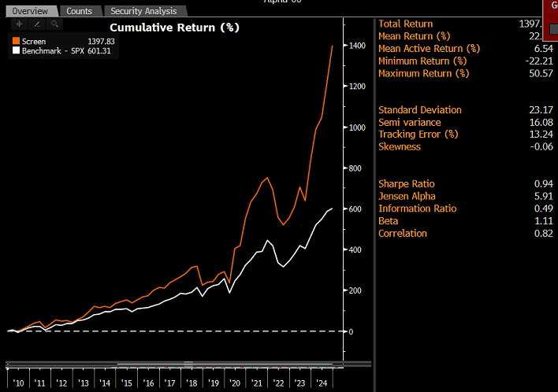Click the Total Return label
Image resolution: width=558 pixels, height=392 pixels.
click(x=405, y=24)
